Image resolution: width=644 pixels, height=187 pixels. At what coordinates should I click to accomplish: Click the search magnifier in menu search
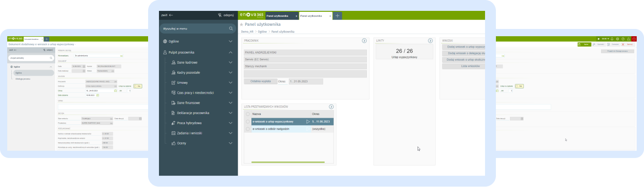pyautogui.click(x=231, y=29)
